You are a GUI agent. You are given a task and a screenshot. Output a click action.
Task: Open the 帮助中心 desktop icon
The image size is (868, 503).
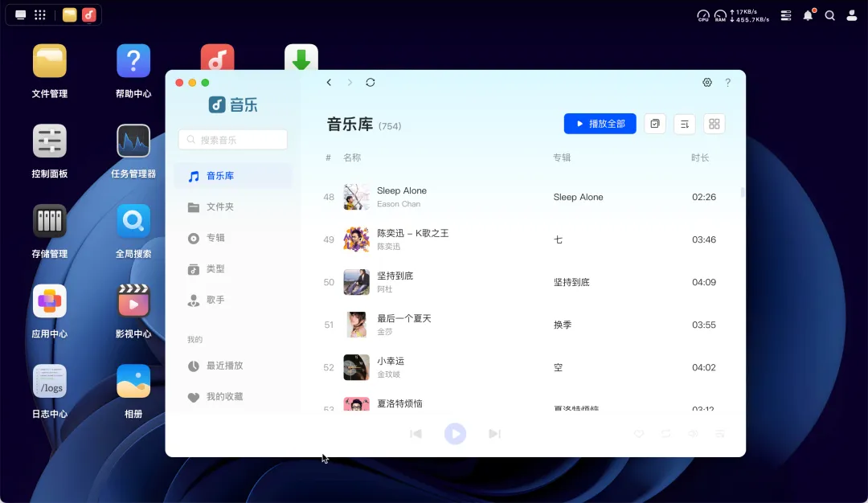(x=133, y=61)
